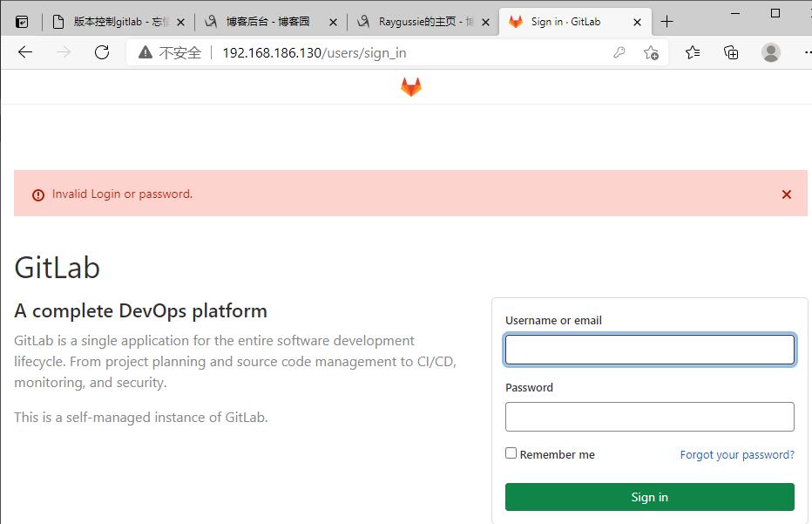Click the large GitLab heading
The height and width of the screenshot is (524, 812).
pyautogui.click(x=57, y=268)
